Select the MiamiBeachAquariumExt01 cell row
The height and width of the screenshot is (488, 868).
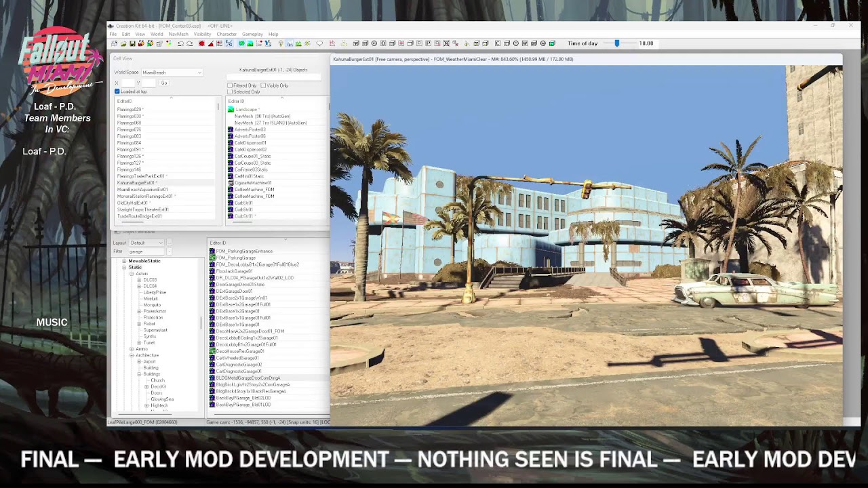click(x=166, y=190)
